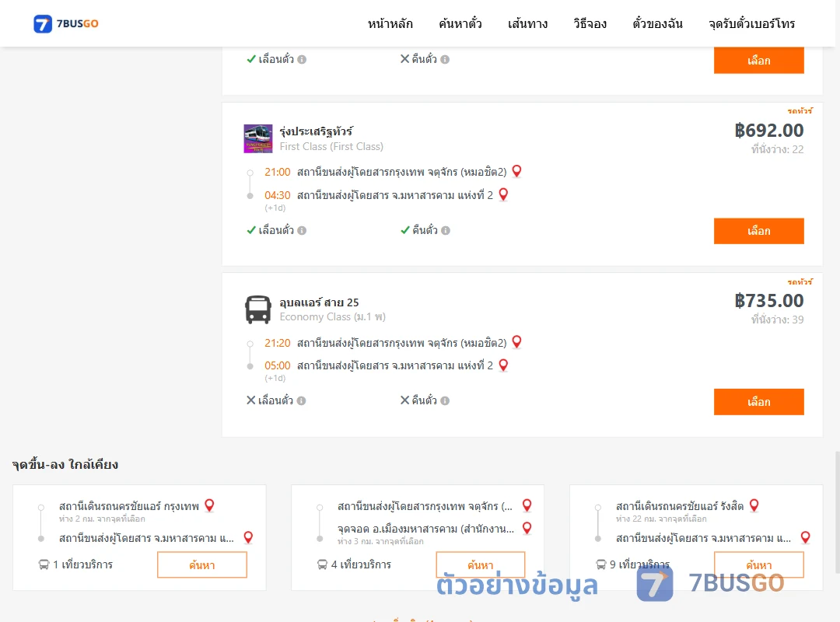Click map pin beside จตุจักร nearby card

tap(527, 505)
